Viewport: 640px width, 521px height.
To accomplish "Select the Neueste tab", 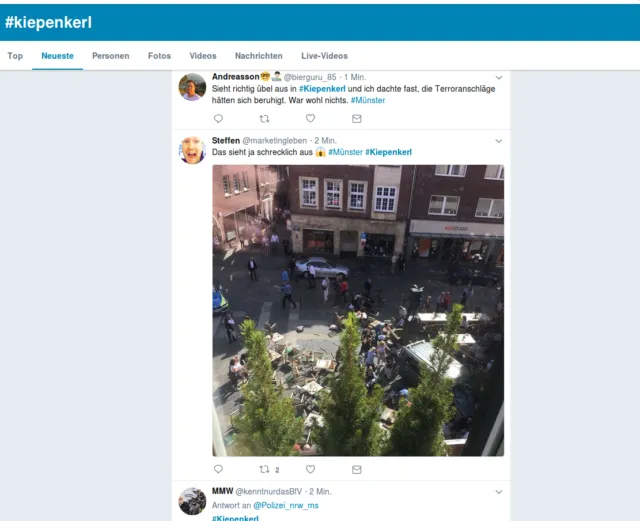I will pos(58,56).
